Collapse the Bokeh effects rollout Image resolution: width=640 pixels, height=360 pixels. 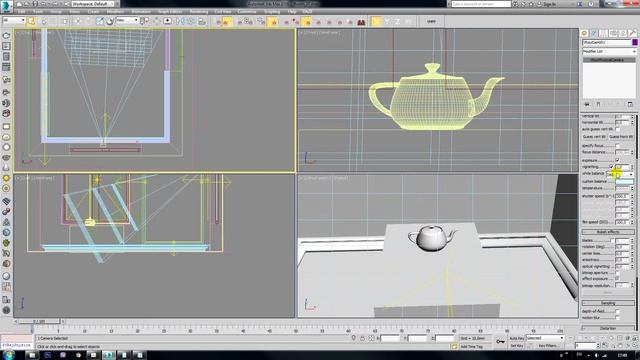(x=608, y=232)
